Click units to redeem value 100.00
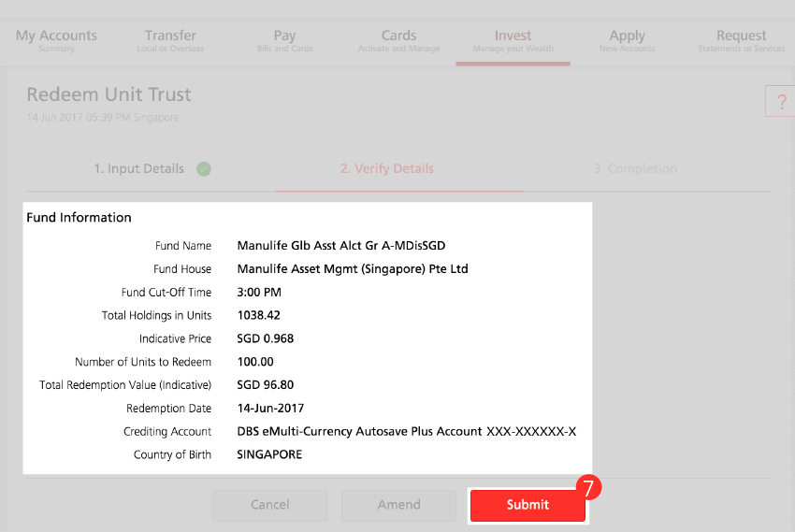 [x=255, y=362]
